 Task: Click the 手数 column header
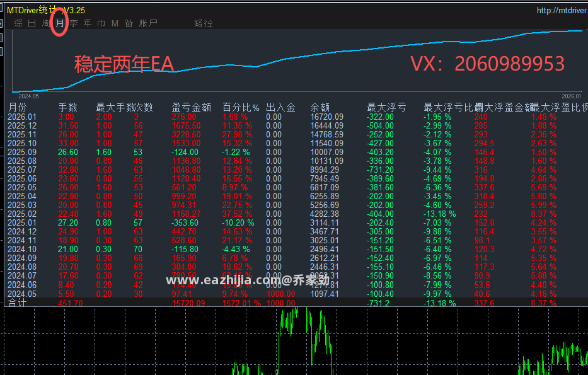pos(68,108)
